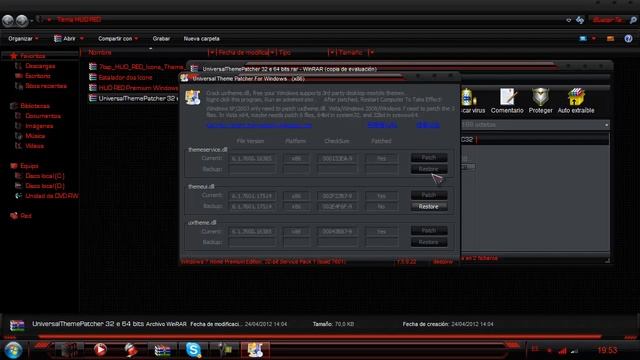
Task: Select Escritorio in the sidebar
Action: [38, 76]
